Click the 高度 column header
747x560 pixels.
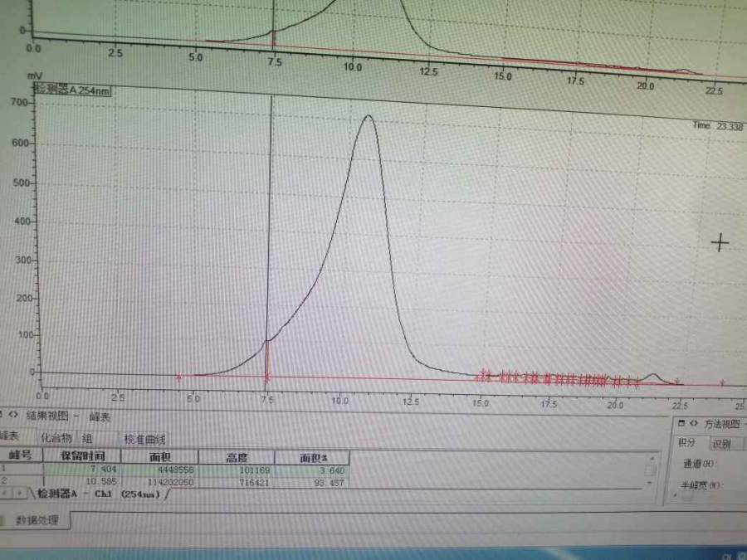(237, 458)
